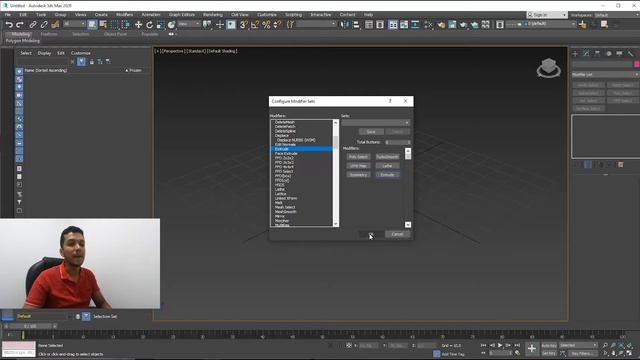The width and height of the screenshot is (640, 360).
Task: Click the Undo arrow icon
Action: click(9, 24)
